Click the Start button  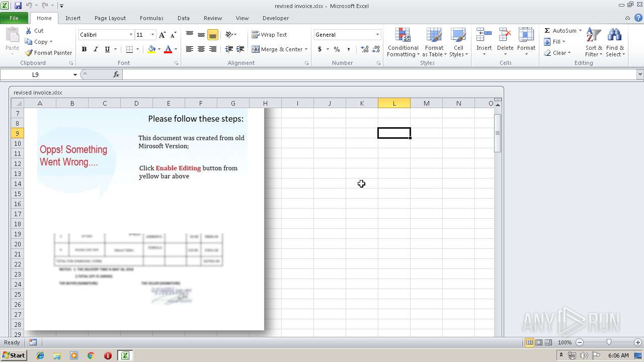tap(14, 355)
